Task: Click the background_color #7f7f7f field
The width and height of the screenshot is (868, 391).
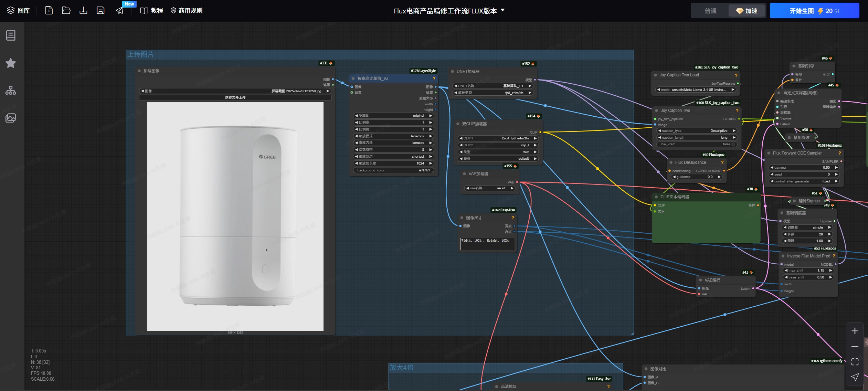Action: click(x=393, y=170)
